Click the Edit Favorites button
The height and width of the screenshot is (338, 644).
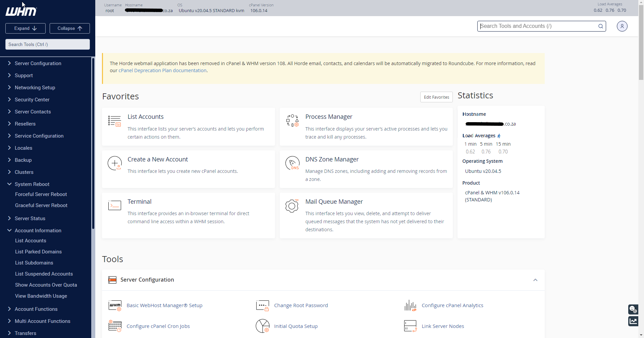tap(436, 97)
